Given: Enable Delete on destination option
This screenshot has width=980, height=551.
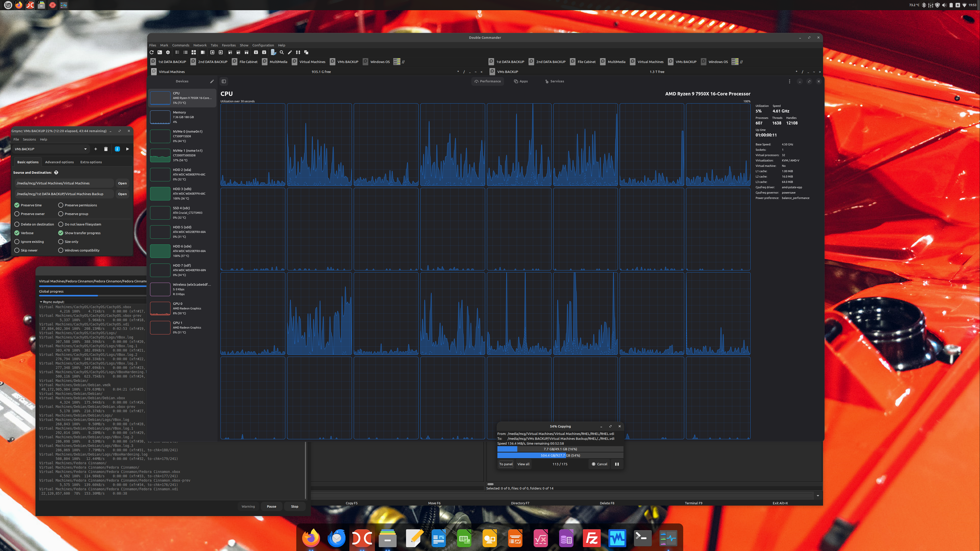Looking at the screenshot, I should point(17,224).
